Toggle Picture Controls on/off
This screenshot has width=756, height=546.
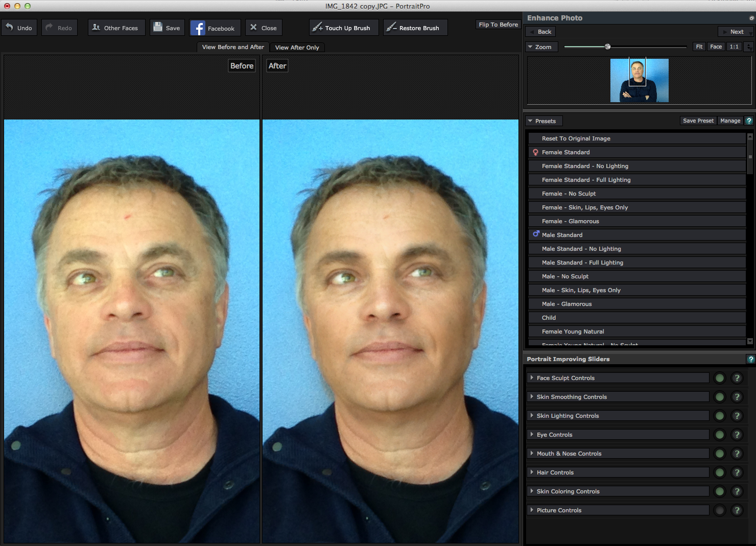tap(720, 510)
